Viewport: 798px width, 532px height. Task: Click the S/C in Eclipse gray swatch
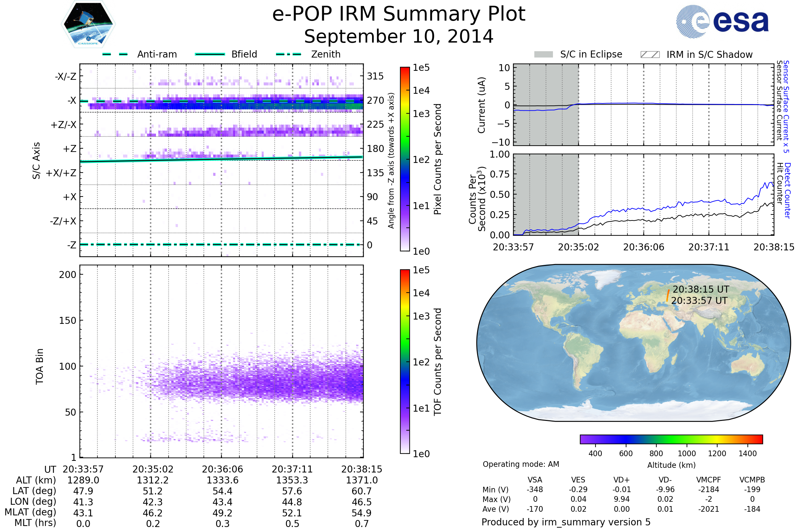coord(543,55)
